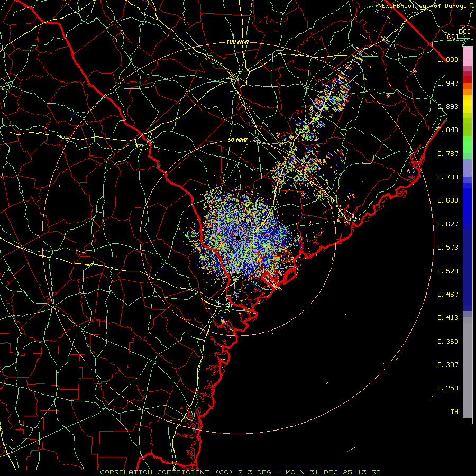Click the 0.3 DEG elevation angle text
Screen dimensions: 476x476
point(254,472)
